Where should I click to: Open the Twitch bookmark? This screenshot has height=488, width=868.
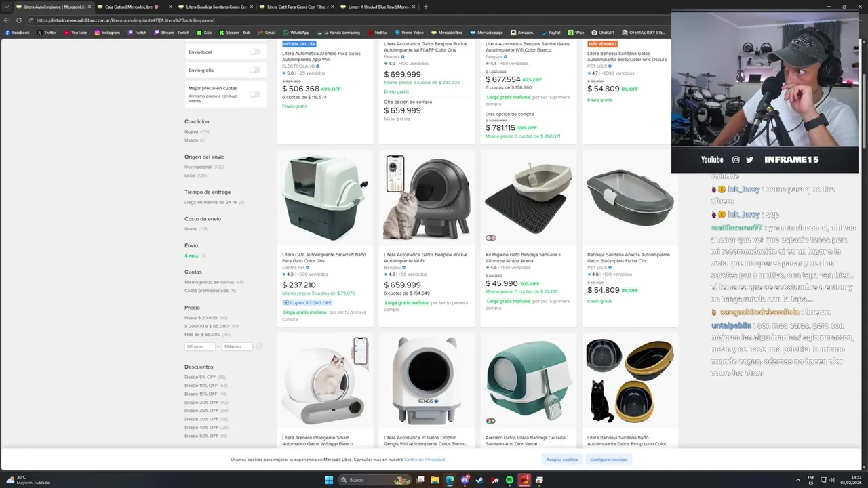136,33
